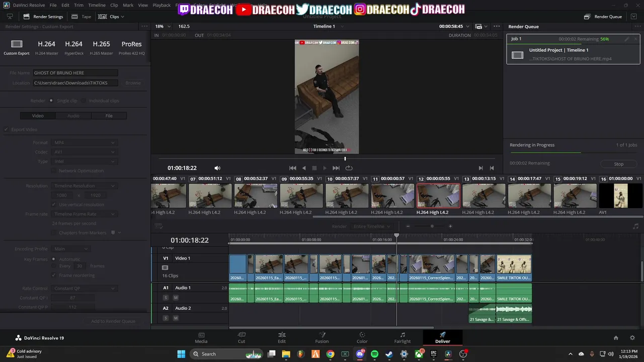Mute the Audio 1 track

176,298
